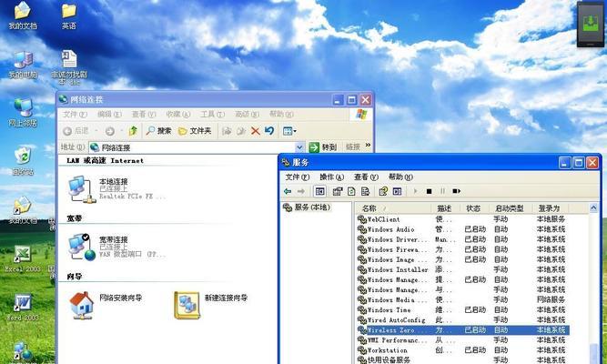Open 高级 menu in 网络连接 window
Screen dimensions: 607x364
247,115
